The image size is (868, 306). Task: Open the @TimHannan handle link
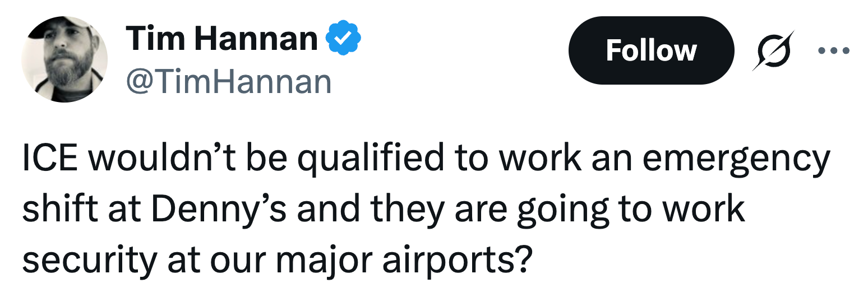(229, 82)
